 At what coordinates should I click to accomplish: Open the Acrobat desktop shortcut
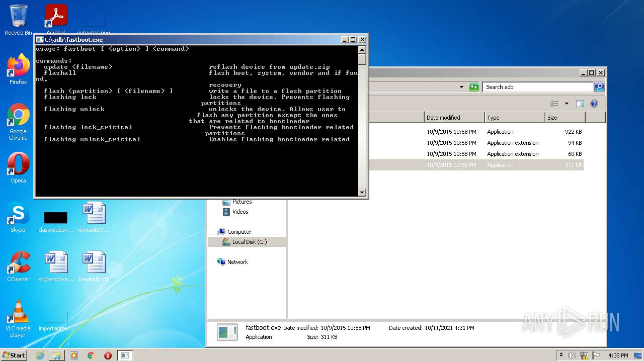(x=56, y=20)
